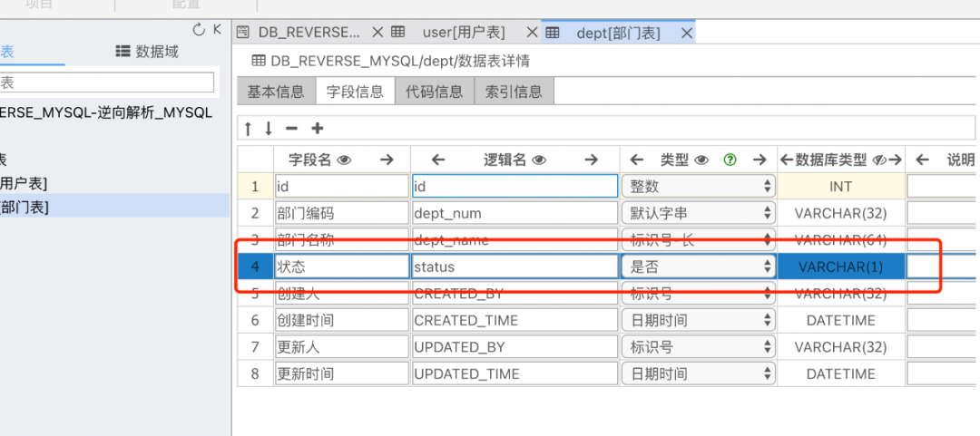980x436 pixels.
Task: Select row number 2
Action: point(255,213)
